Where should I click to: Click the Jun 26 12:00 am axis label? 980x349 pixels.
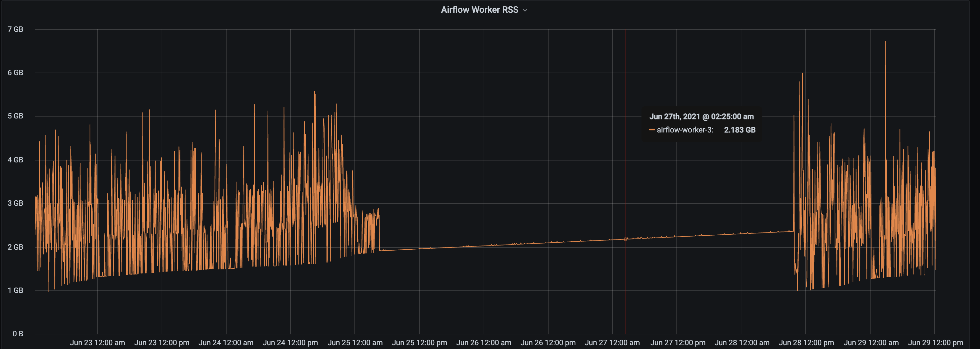(484, 343)
